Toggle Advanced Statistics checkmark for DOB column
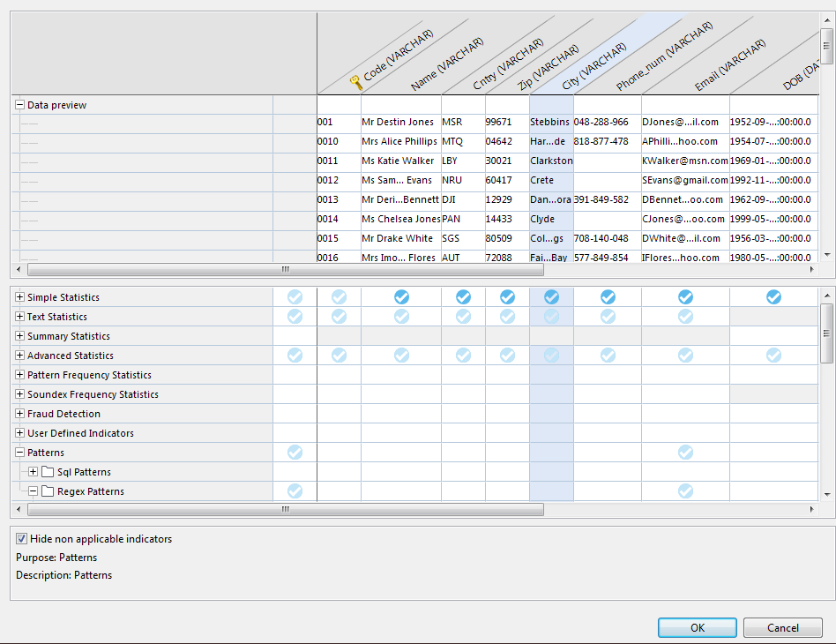This screenshot has width=836, height=644. click(x=773, y=356)
